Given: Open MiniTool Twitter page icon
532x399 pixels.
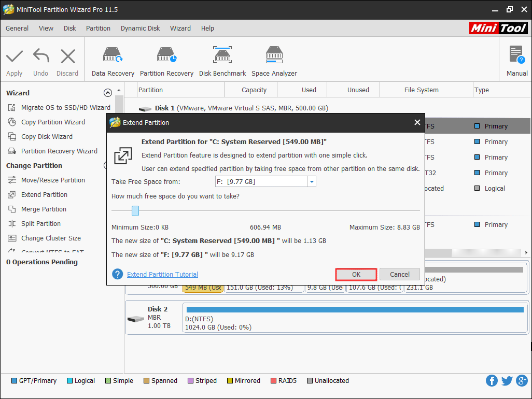Looking at the screenshot, I should (x=507, y=381).
